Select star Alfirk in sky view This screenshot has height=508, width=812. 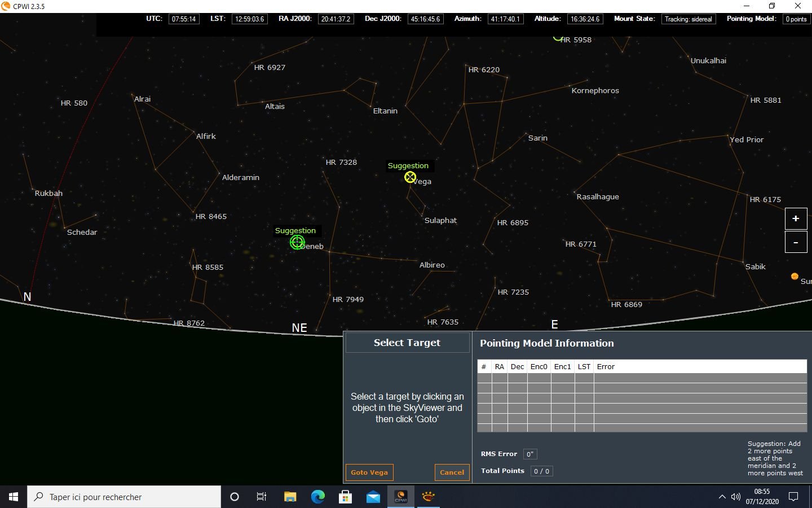coord(206,137)
